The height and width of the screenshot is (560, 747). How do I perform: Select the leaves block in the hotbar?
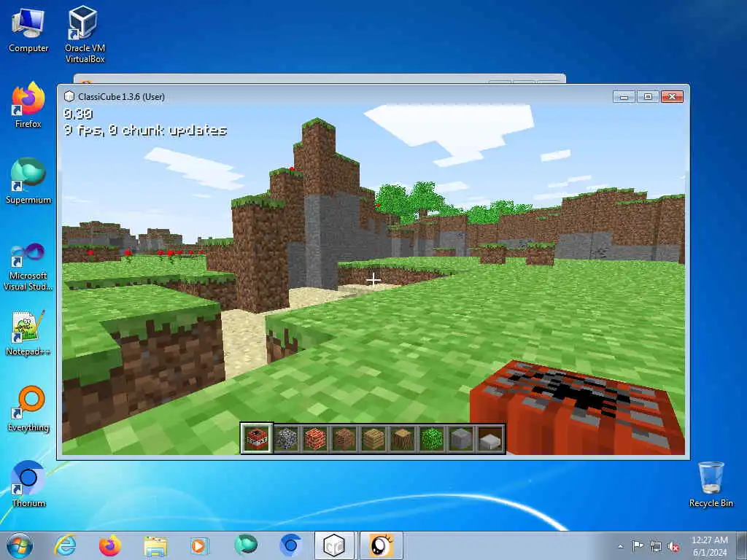pyautogui.click(x=432, y=438)
